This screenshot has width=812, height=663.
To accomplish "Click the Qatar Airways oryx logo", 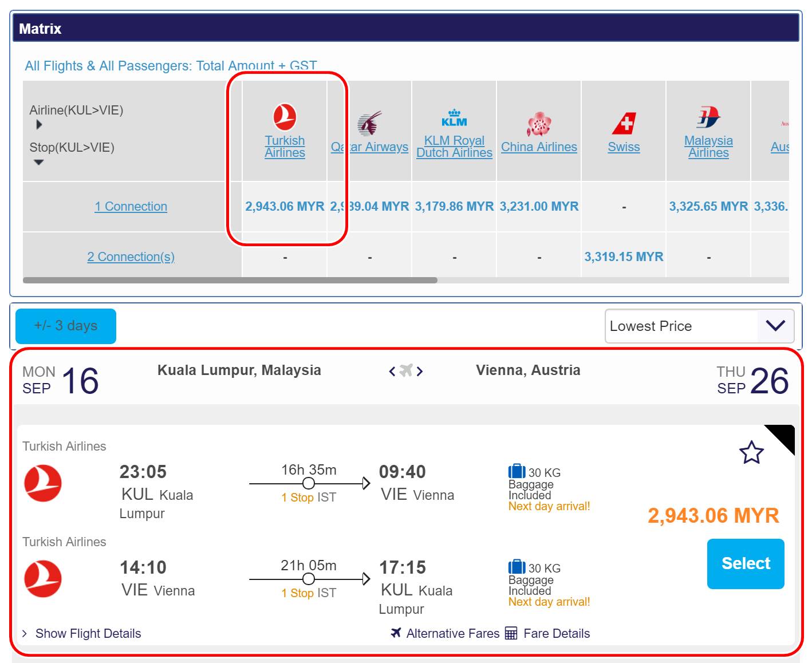I will 370,124.
